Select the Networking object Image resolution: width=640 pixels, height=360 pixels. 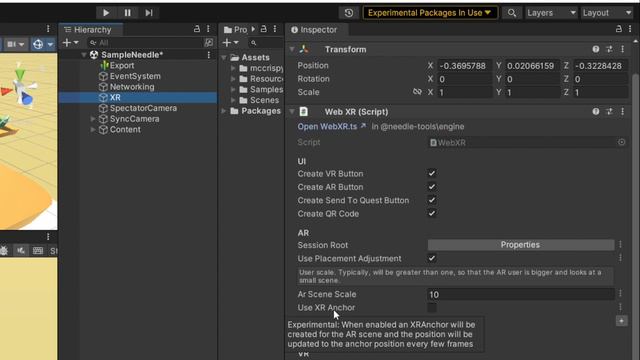pyautogui.click(x=132, y=87)
